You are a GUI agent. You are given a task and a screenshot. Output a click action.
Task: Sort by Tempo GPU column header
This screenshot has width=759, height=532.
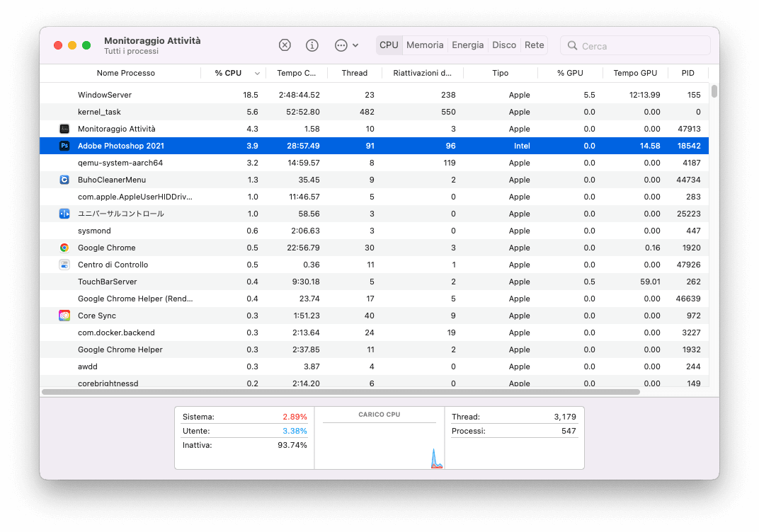635,73
